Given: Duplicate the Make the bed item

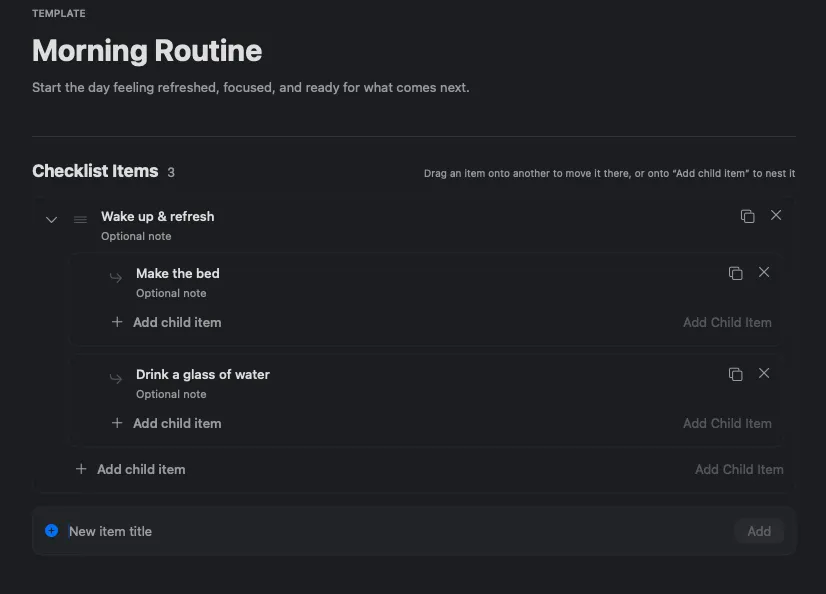Looking at the screenshot, I should tap(735, 273).
